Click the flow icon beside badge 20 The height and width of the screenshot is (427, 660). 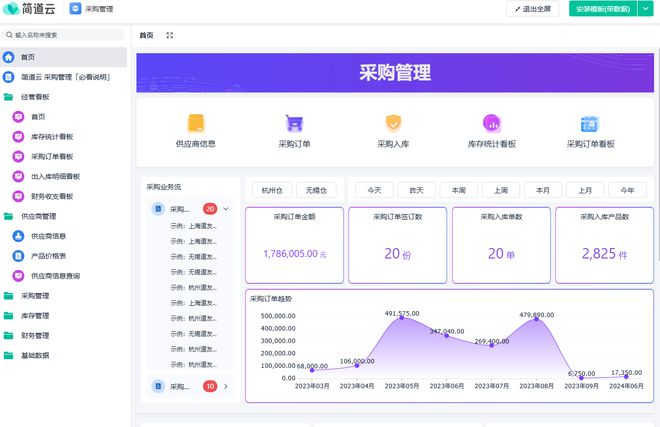(158, 209)
